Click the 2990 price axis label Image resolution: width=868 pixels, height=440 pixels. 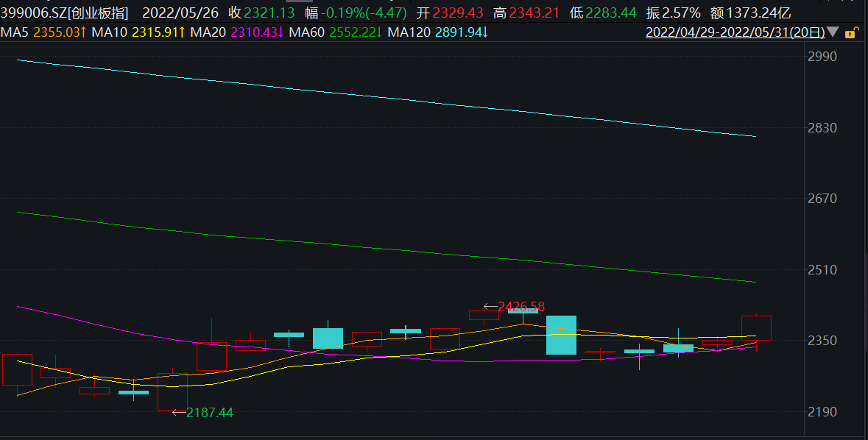(x=823, y=57)
